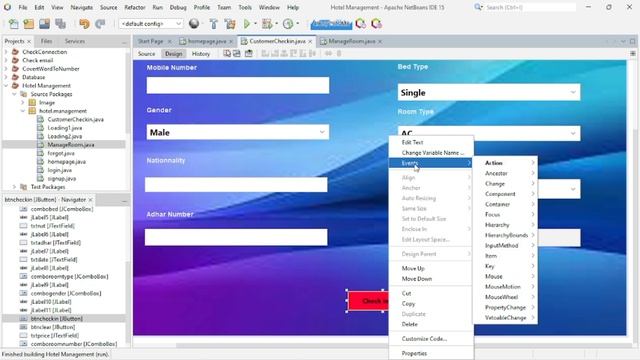Open the Run Project dropdown arrow
The image size is (640, 360).
click(256, 24)
